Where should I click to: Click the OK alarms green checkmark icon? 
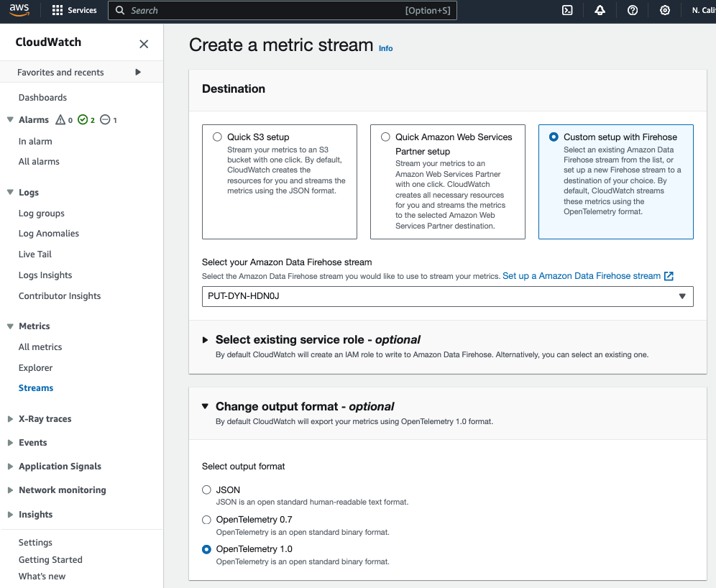click(83, 119)
